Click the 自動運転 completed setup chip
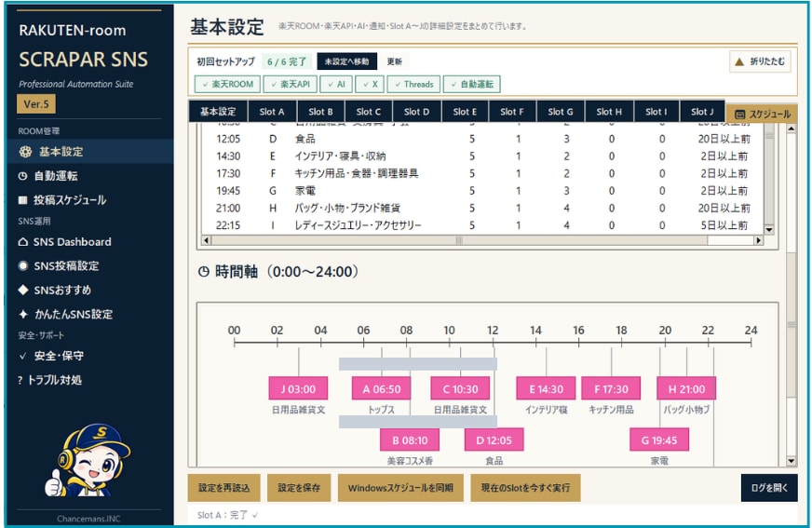812x528 pixels. [x=472, y=84]
